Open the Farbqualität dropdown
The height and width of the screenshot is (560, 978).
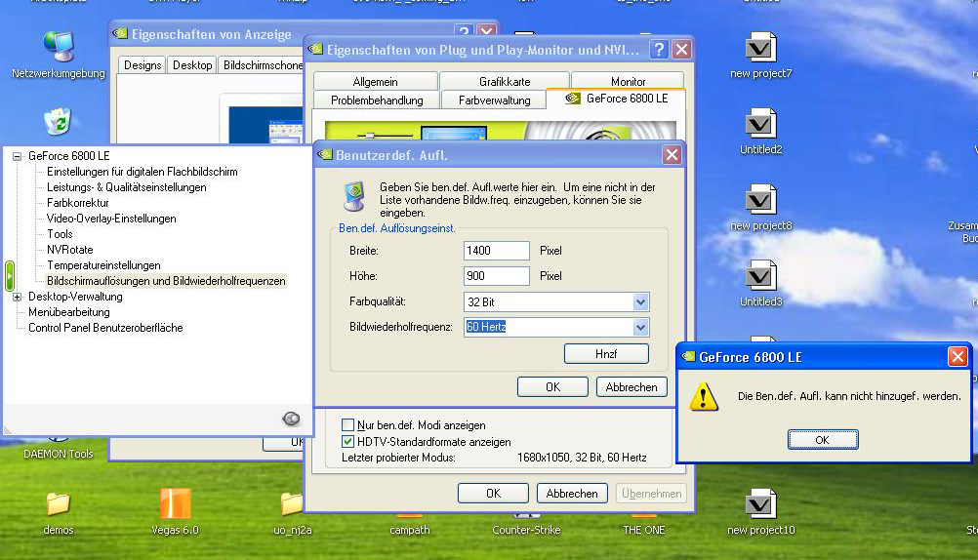coord(640,302)
